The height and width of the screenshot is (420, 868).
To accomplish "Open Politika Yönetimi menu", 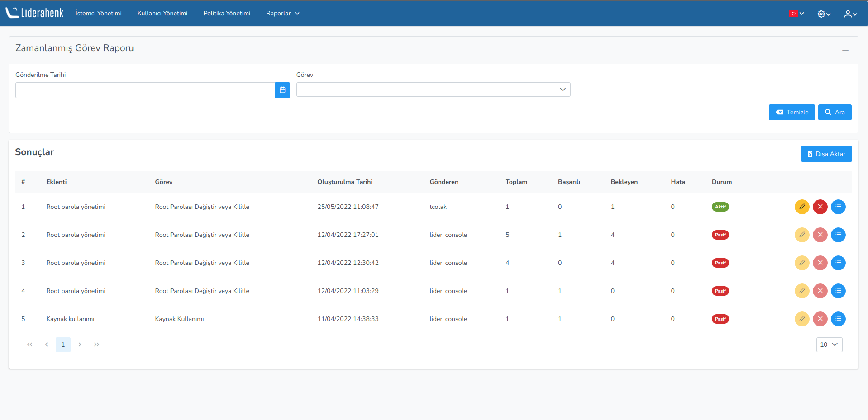I will point(227,14).
